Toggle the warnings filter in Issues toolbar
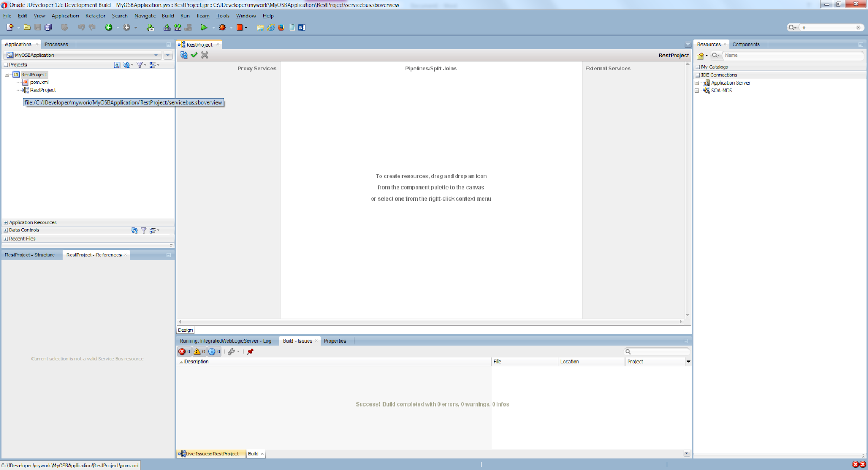 click(200, 351)
